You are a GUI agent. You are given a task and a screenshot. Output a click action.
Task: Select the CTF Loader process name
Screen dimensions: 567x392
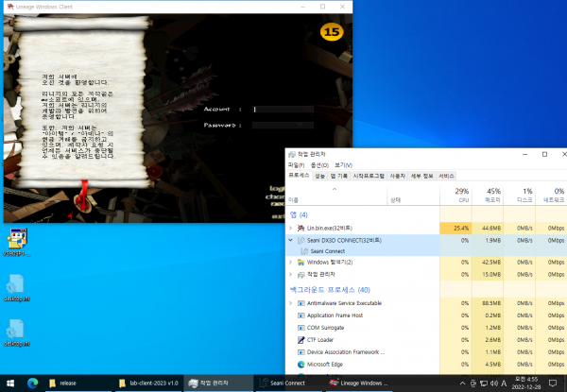[x=320, y=340]
